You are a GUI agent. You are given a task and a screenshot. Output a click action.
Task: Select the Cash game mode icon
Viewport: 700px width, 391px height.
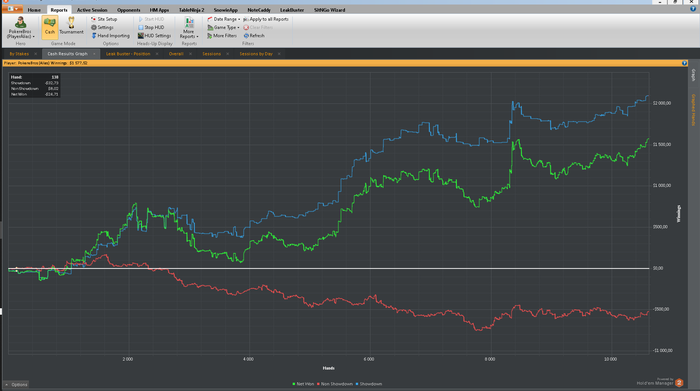click(50, 27)
